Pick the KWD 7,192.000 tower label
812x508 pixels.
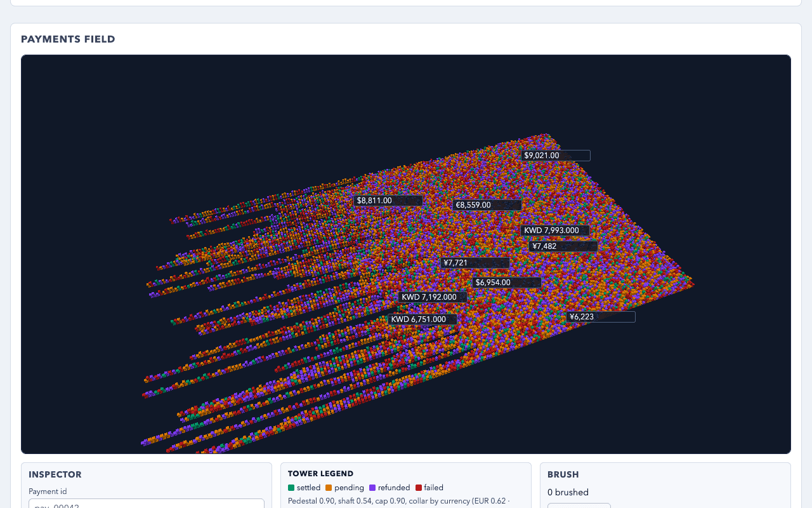click(433, 297)
